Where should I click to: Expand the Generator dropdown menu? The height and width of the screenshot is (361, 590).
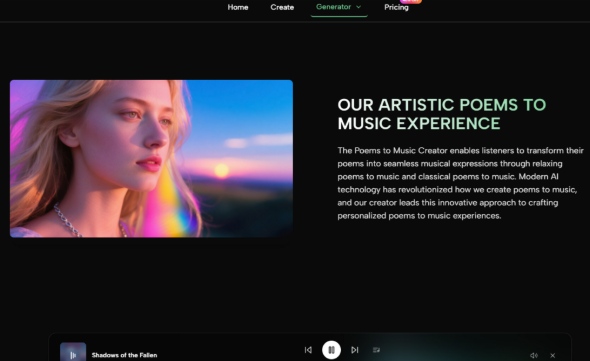[339, 7]
